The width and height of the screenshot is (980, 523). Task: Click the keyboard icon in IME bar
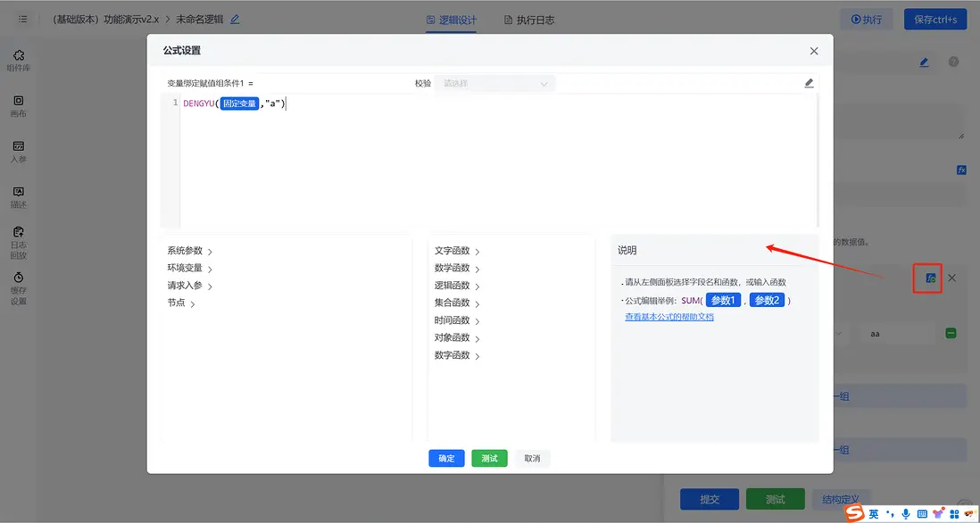922,513
